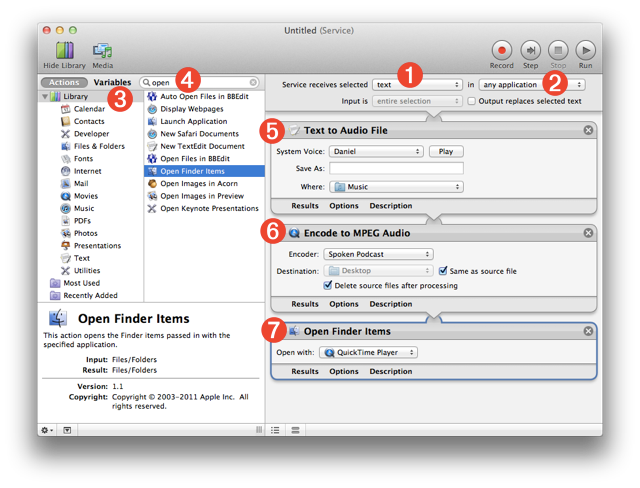640x488 pixels.
Task: Show Options of Text to Audio File
Action: 344,206
